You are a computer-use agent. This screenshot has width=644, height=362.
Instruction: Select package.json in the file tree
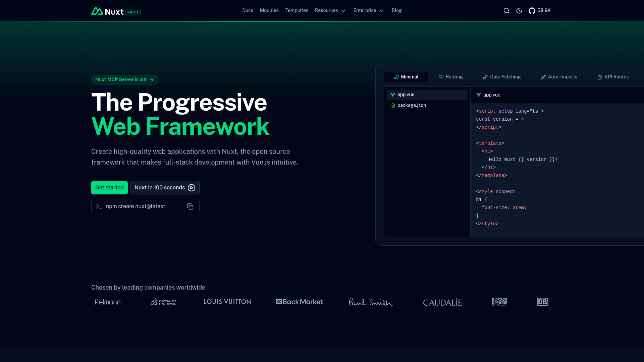coord(411,105)
